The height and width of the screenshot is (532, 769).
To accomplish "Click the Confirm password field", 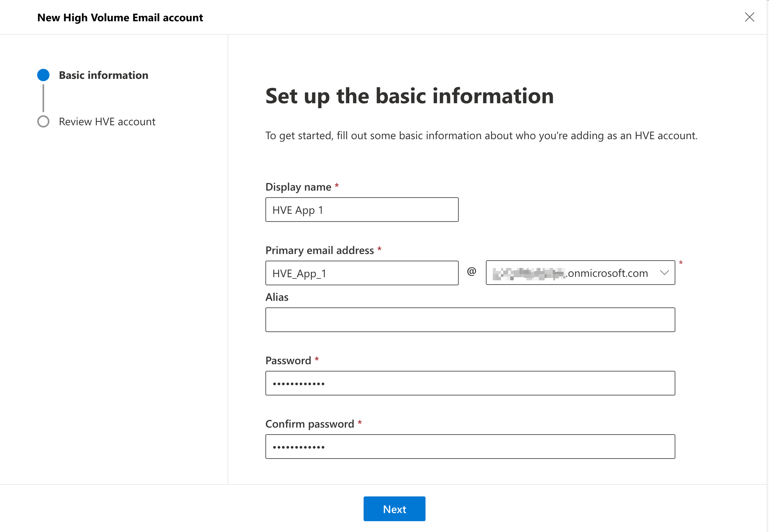I will (470, 447).
